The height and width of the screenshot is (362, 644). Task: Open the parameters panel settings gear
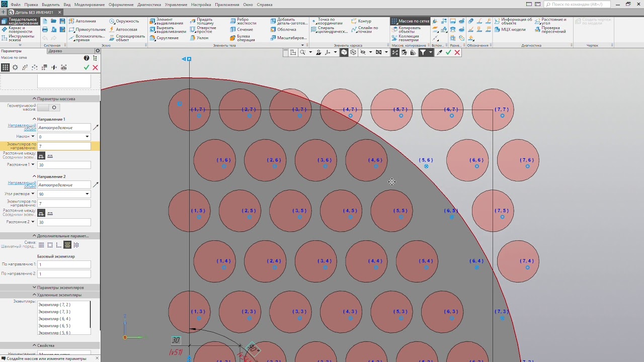tap(98, 51)
